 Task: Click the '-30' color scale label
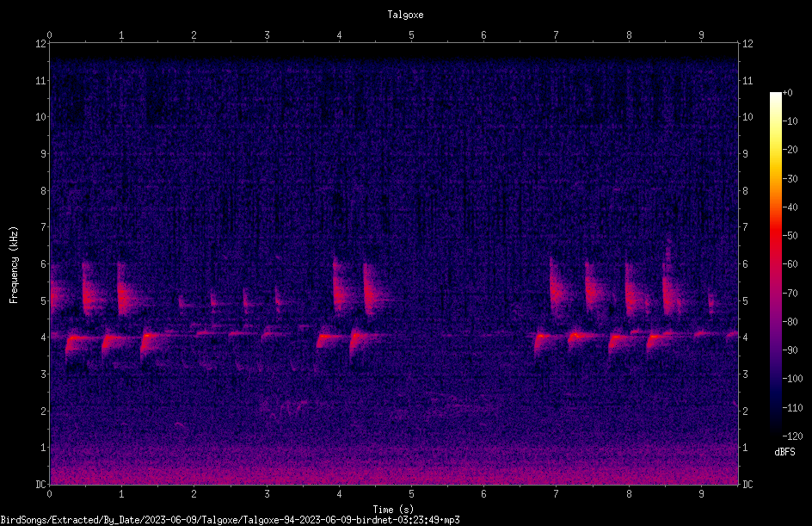click(x=790, y=179)
